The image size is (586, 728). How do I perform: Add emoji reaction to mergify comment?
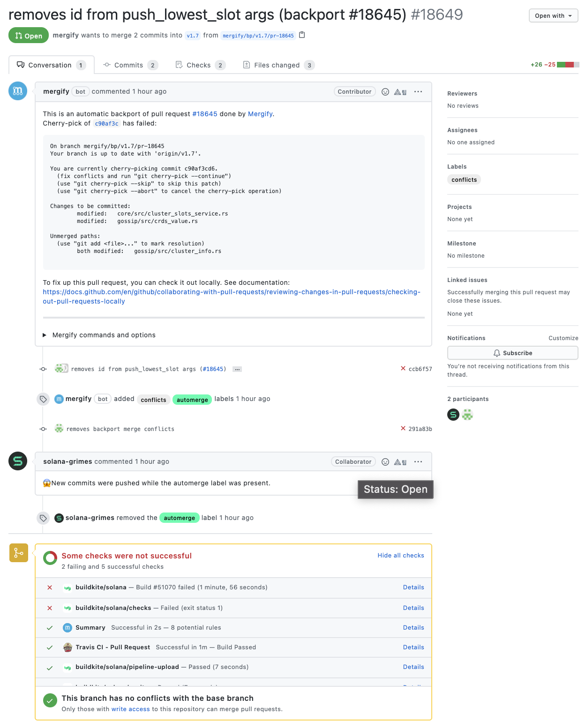[385, 92]
